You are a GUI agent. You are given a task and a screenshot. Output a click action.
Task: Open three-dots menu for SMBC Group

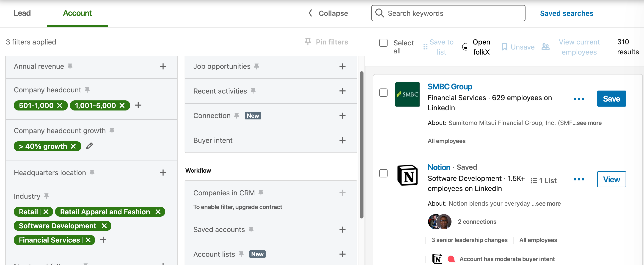579,99
